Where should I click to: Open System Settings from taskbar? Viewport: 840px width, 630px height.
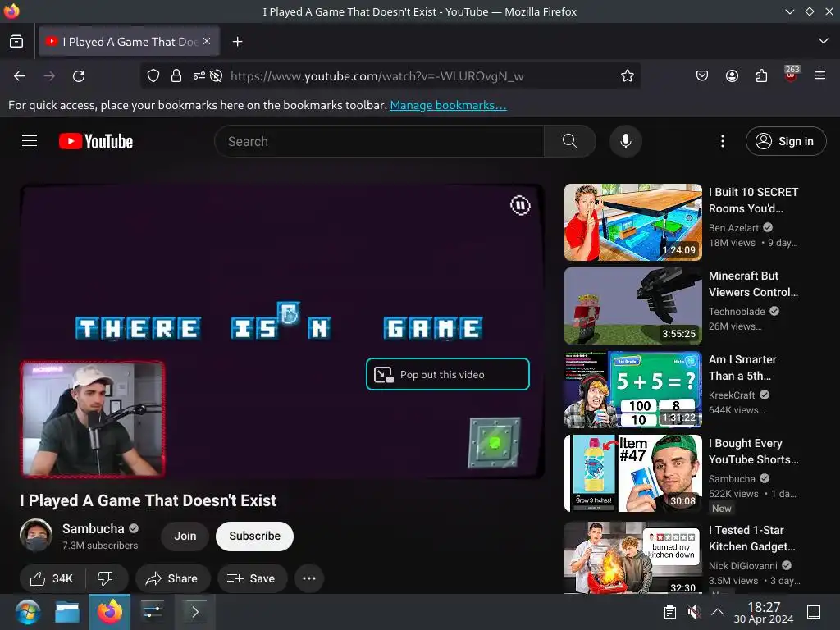152,612
